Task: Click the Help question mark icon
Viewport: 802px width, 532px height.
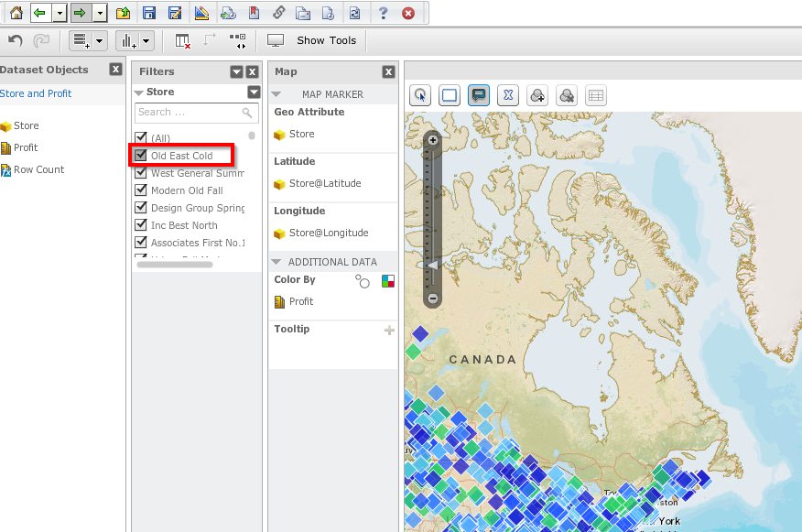Action: click(383, 13)
